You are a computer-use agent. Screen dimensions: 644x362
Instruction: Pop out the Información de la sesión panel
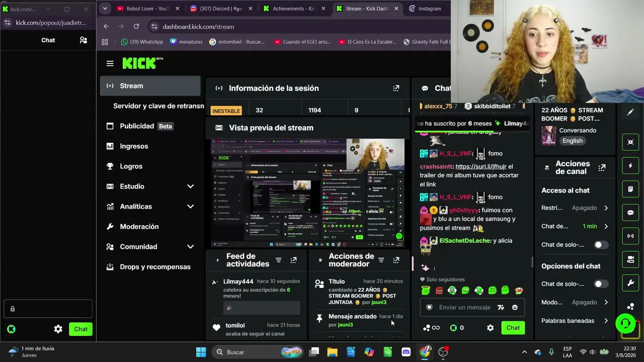396,88
